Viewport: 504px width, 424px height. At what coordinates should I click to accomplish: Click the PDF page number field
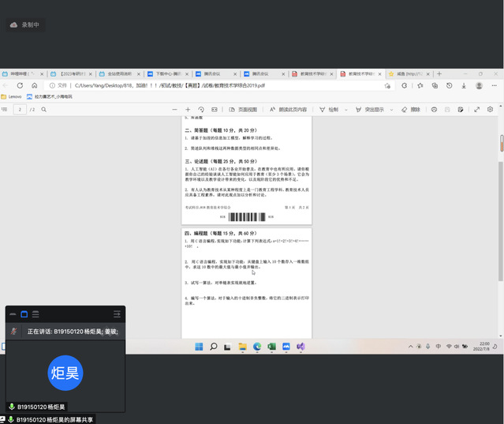click(18, 110)
